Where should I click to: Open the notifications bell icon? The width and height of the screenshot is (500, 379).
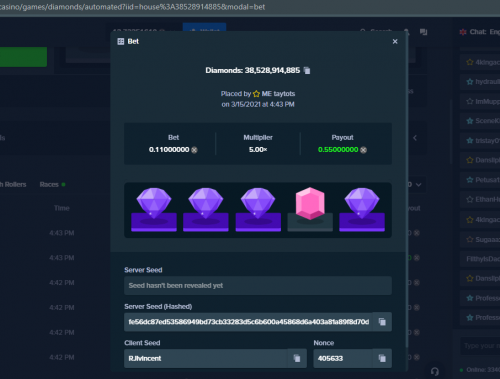point(406,32)
